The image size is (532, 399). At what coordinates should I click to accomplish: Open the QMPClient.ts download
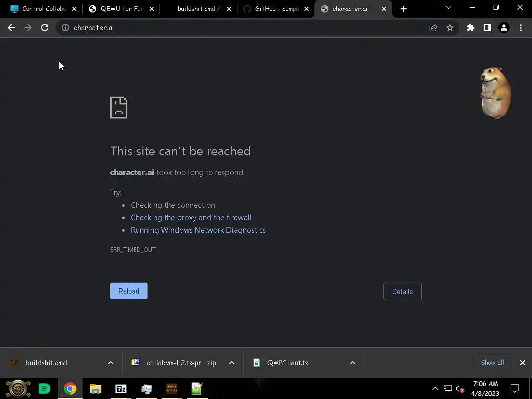287,363
